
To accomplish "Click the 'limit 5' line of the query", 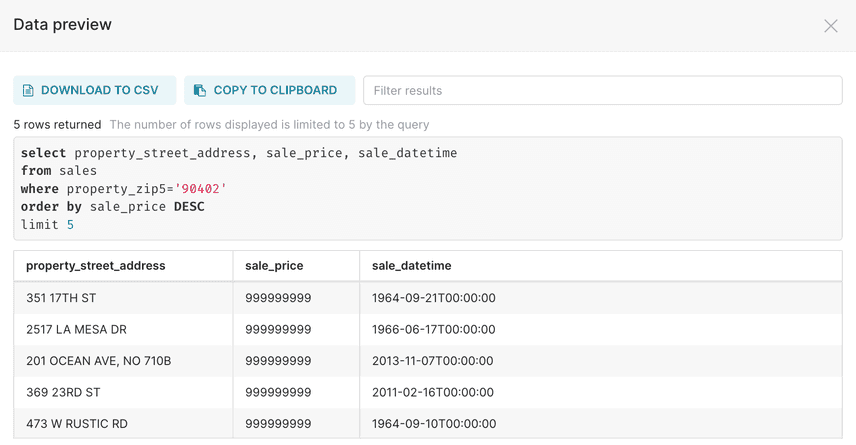I will tap(47, 225).
